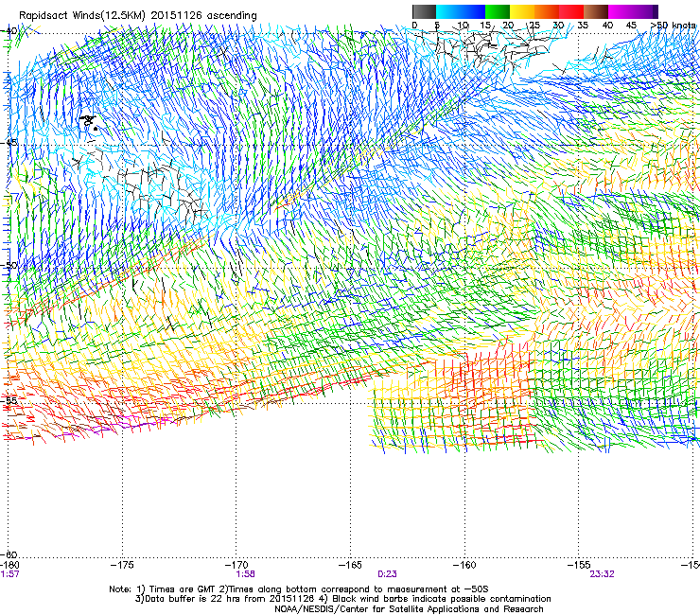Click the Rapidscat Winds title text
Viewport: 700px width, 615px height.
(138, 16)
